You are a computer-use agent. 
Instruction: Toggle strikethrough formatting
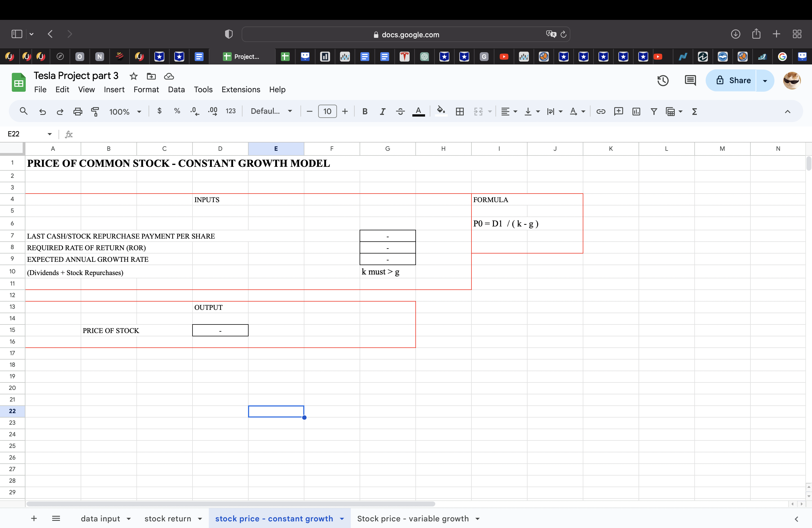click(400, 112)
